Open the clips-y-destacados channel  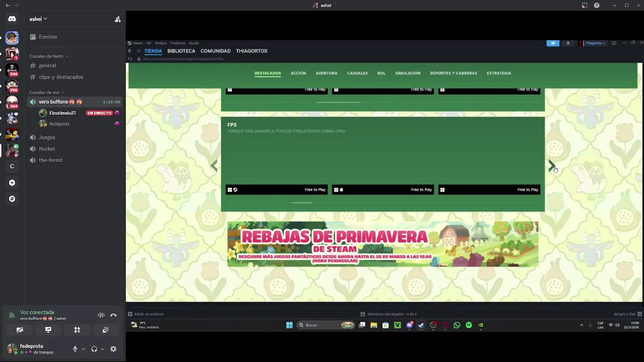click(74, 77)
